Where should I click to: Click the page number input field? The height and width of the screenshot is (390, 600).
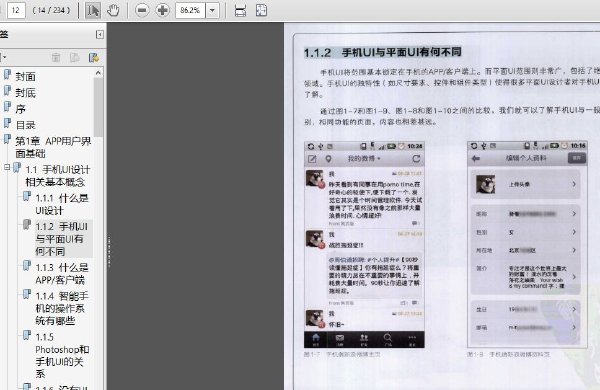point(16,10)
